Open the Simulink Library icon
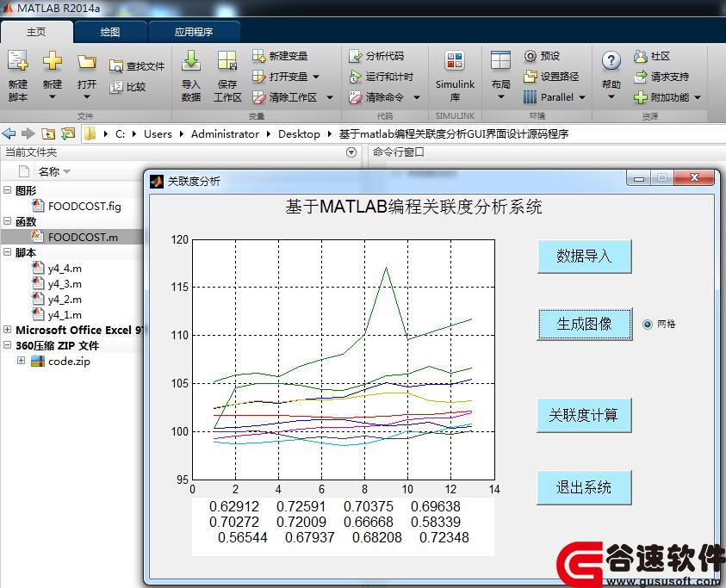726x588 pixels. [x=455, y=60]
